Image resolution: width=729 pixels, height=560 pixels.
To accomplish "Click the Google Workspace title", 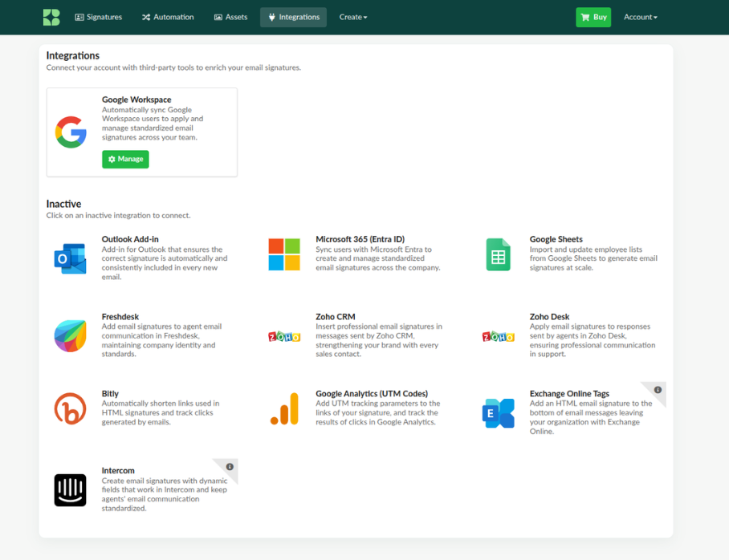I will 136,99.
